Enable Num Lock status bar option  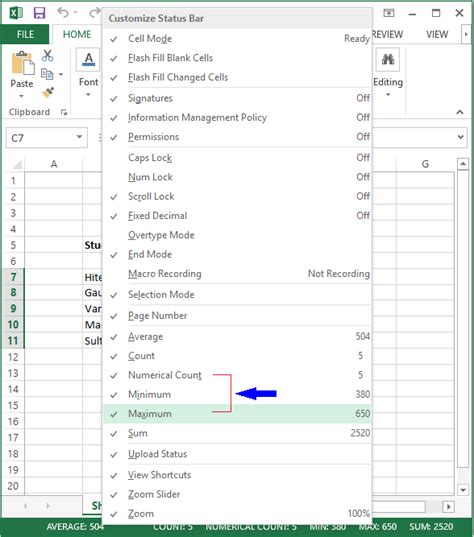click(x=237, y=177)
